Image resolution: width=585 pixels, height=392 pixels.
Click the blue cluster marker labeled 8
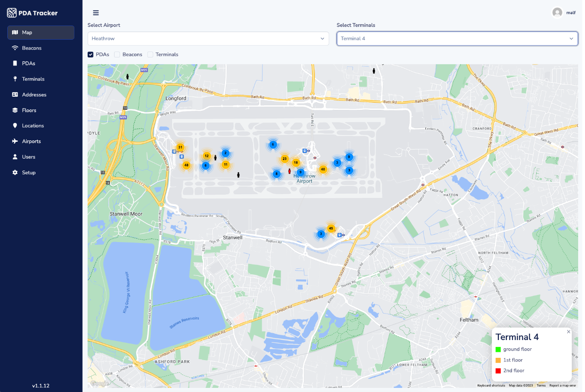tap(276, 174)
